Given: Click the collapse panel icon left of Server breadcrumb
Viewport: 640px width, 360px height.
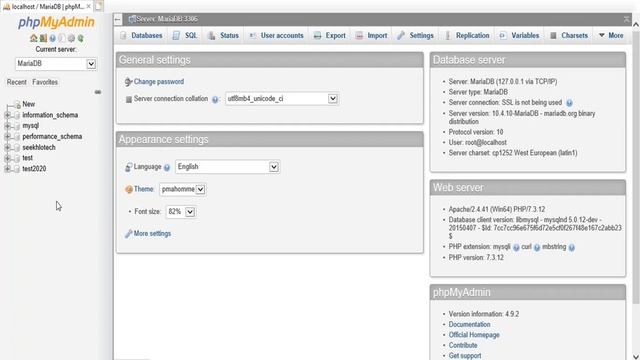Looking at the screenshot, I should [x=118, y=19].
